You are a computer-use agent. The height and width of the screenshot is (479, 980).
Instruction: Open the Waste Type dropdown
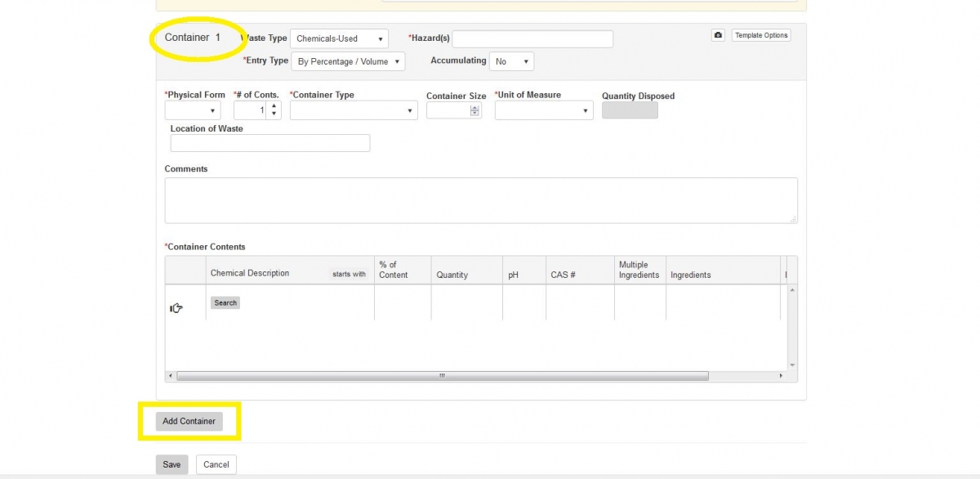pos(339,38)
